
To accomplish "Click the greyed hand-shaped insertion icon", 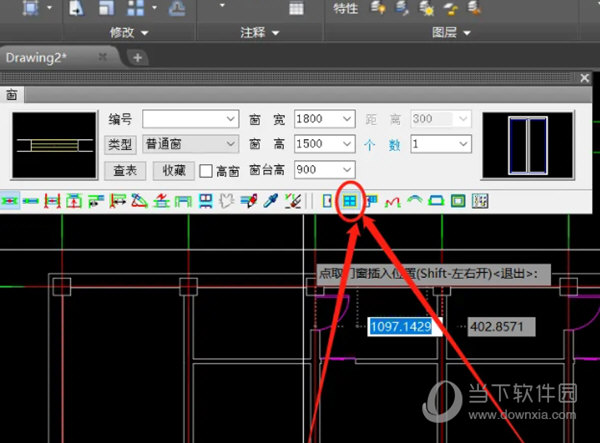I will coord(227,201).
